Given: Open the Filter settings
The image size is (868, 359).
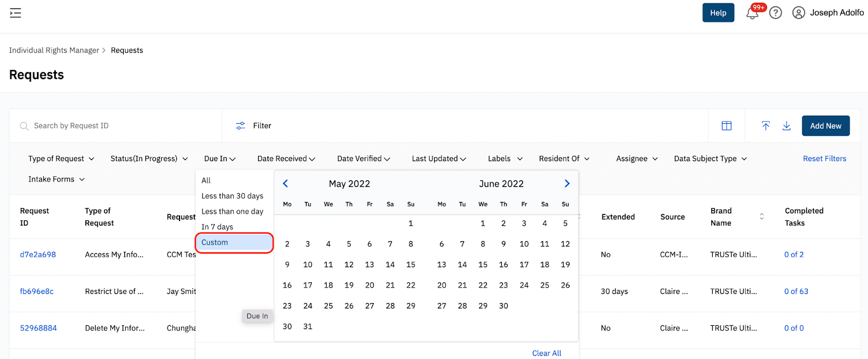Looking at the screenshot, I should pos(253,126).
